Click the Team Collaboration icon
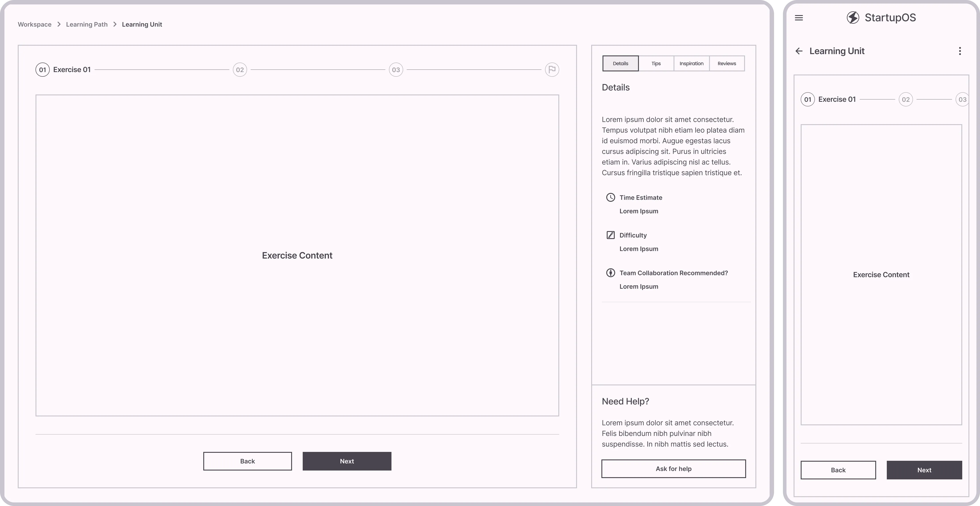Image resolution: width=980 pixels, height=506 pixels. [611, 273]
